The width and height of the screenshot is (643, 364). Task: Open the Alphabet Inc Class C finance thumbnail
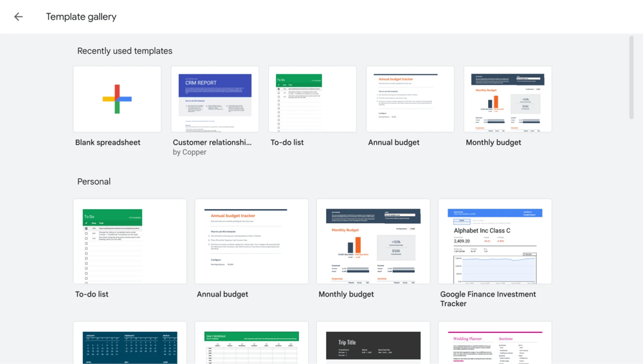tap(495, 241)
